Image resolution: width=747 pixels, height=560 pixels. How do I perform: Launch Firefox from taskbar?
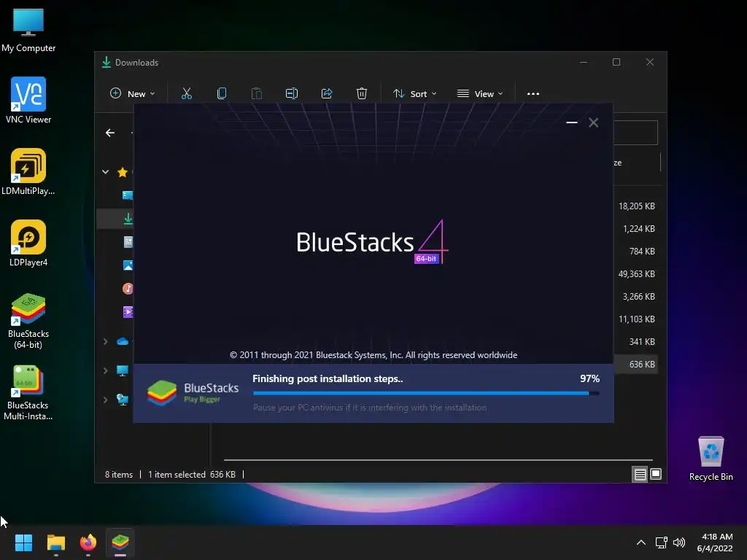88,542
